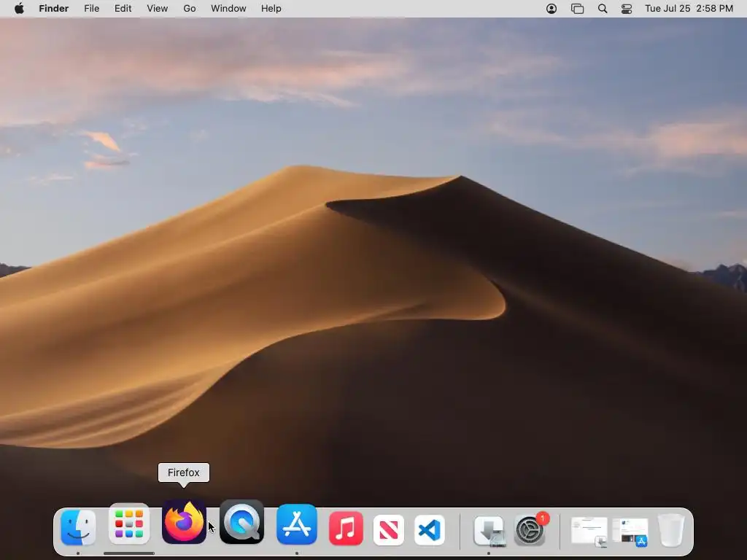Open the File menu
Image resolution: width=747 pixels, height=560 pixels.
[91, 9]
